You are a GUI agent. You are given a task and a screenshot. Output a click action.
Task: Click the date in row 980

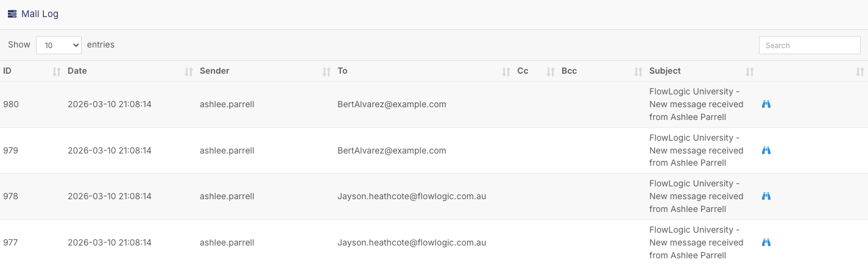(110, 104)
